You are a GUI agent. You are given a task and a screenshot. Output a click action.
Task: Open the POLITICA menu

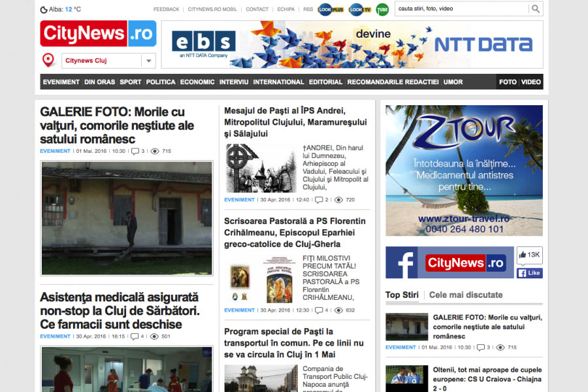(x=161, y=82)
